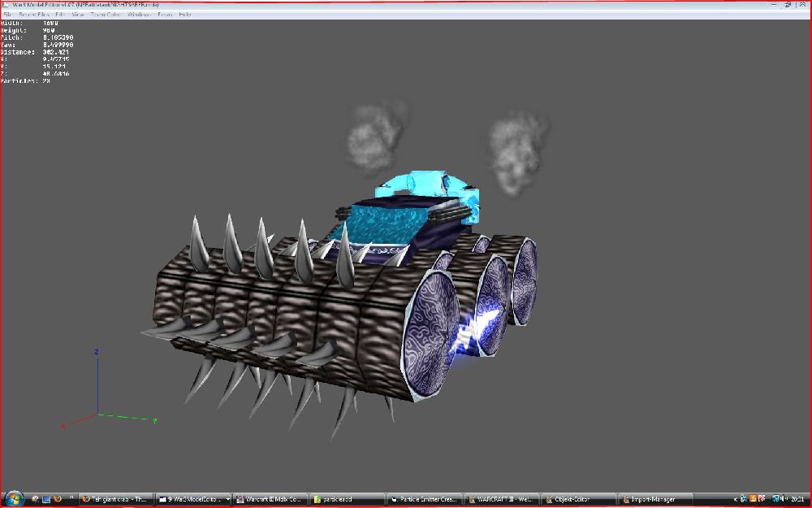Click the network tray icon
The height and width of the screenshot is (508, 812).
click(x=775, y=499)
